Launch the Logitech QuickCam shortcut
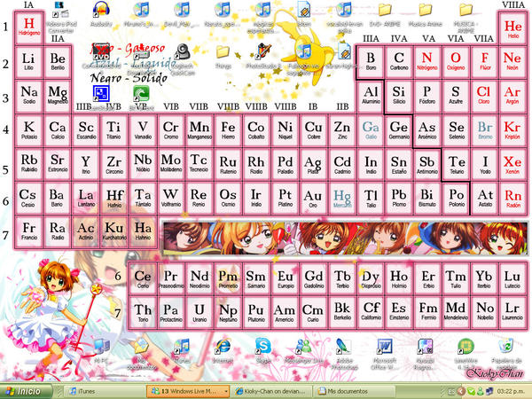Viewport: 532px width, 399px height. point(183,51)
